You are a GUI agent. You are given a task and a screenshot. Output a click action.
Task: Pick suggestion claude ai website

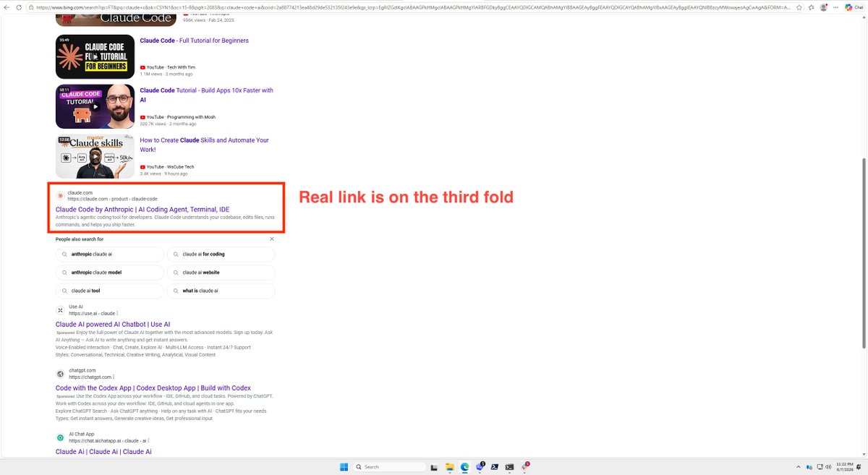point(221,273)
